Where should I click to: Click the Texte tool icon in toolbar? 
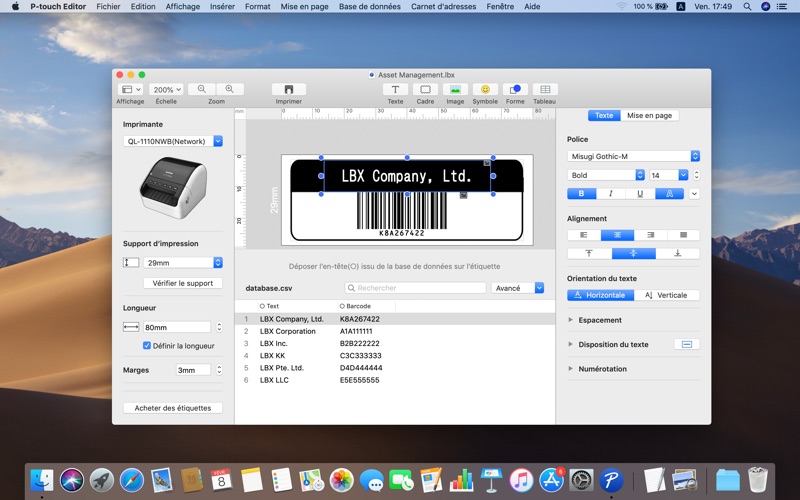(x=395, y=89)
